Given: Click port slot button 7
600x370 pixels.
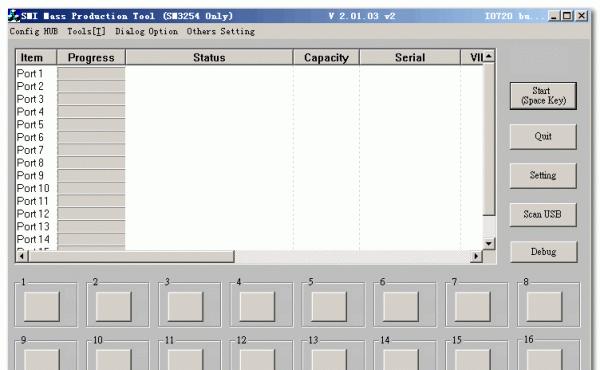Looking at the screenshot, I should tap(472, 306).
